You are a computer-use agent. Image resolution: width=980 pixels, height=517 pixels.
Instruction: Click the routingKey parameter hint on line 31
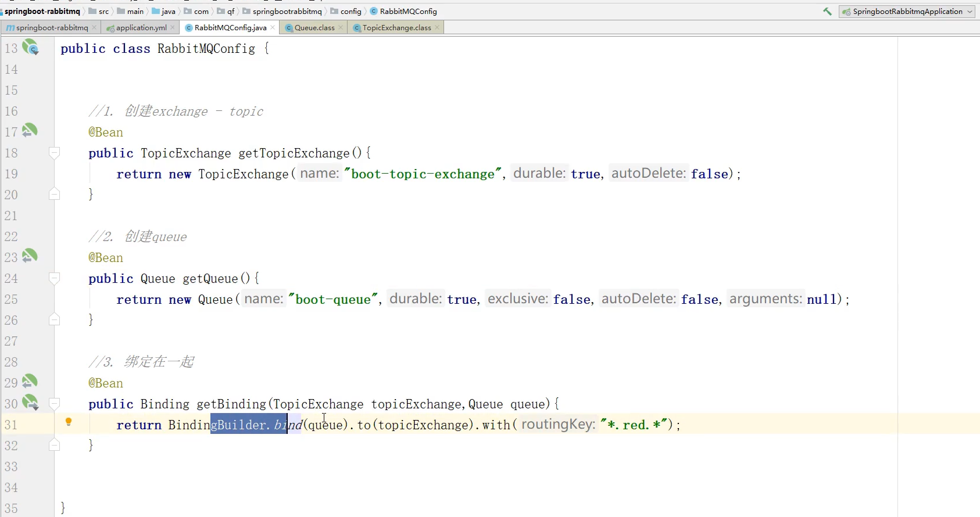pyautogui.click(x=557, y=425)
